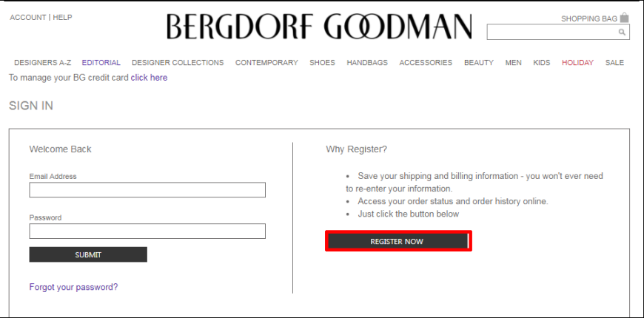
Task: Open the Designers A-Z menu
Action: coord(43,63)
